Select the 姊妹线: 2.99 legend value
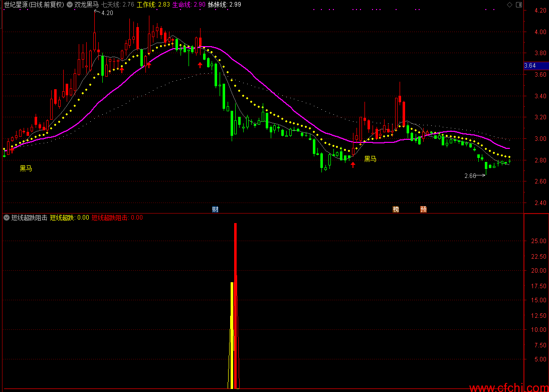Viewport: 549px width, 392px height. point(225,5)
